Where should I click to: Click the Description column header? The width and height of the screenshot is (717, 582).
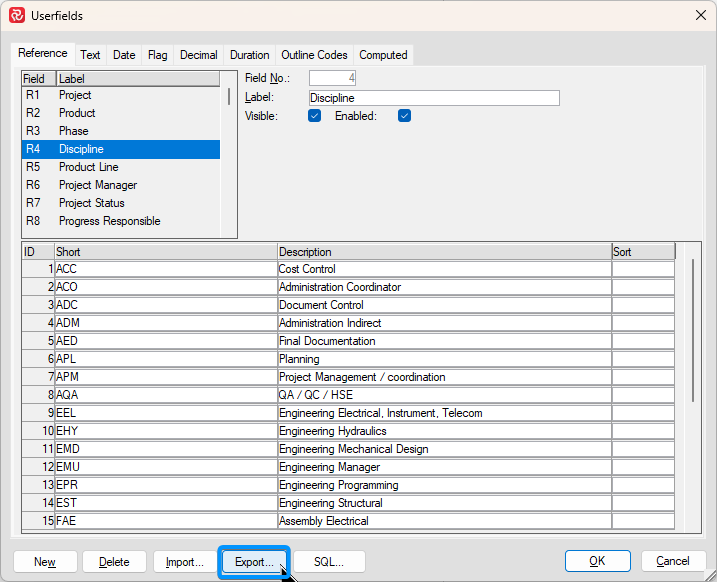[444, 252]
